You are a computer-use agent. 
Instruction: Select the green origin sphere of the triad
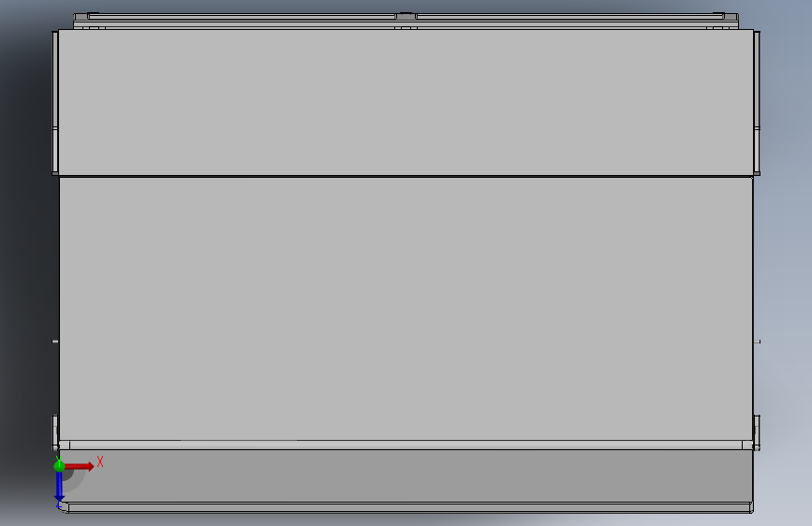coord(59,466)
